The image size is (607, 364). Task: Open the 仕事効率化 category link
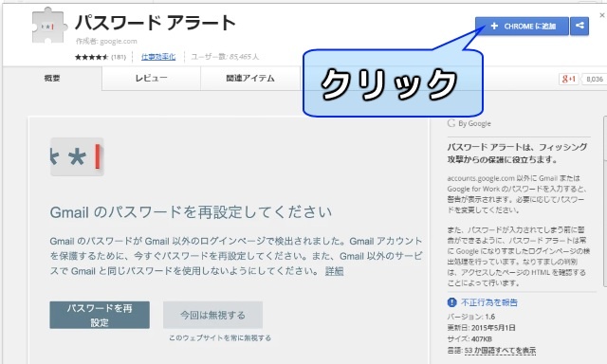158,57
